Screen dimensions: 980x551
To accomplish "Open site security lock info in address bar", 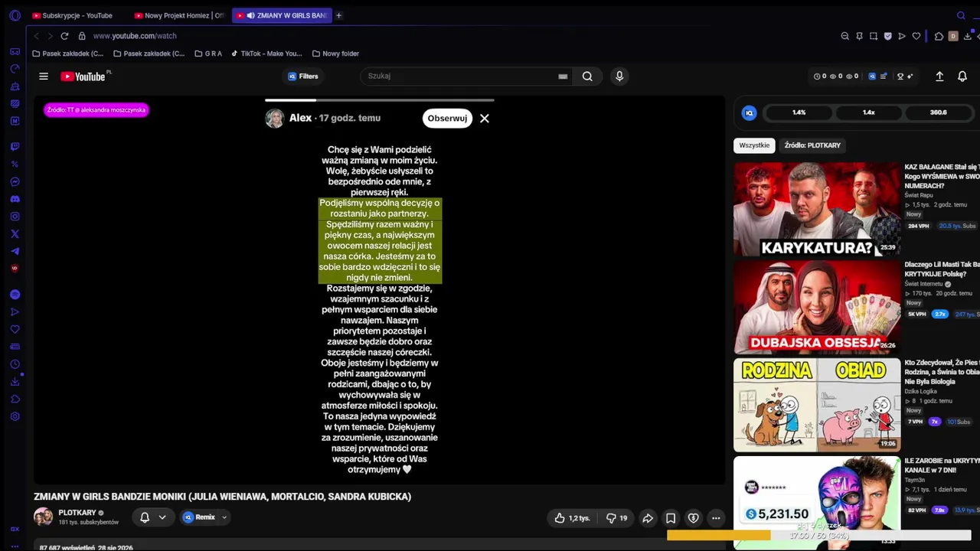I will click(x=82, y=36).
